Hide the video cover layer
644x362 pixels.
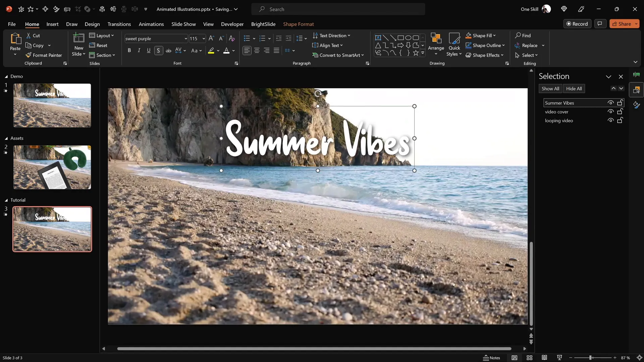[611, 111]
